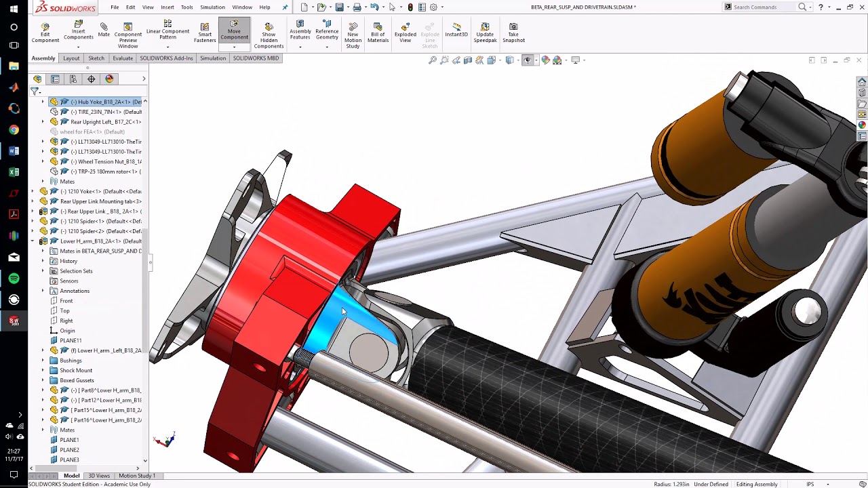Open the DisplayManager tab
Viewport: 868px width, 488px height.
[109, 79]
